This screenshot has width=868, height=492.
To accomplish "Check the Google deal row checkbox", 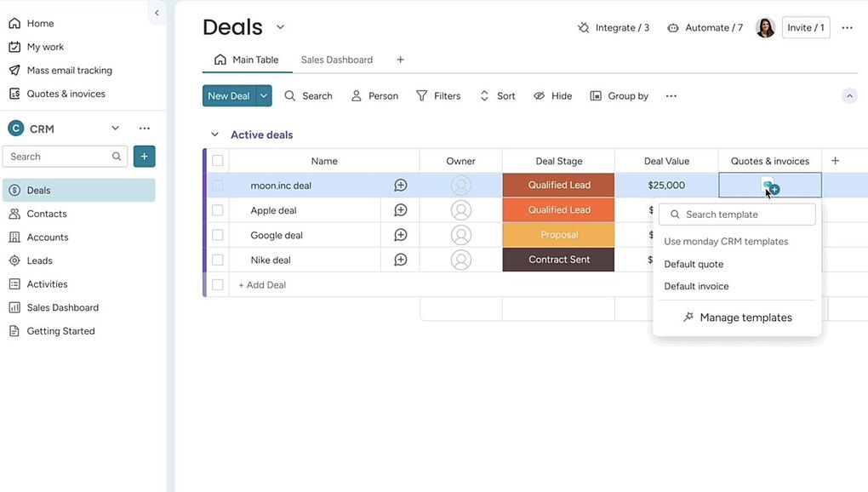I will (x=218, y=235).
